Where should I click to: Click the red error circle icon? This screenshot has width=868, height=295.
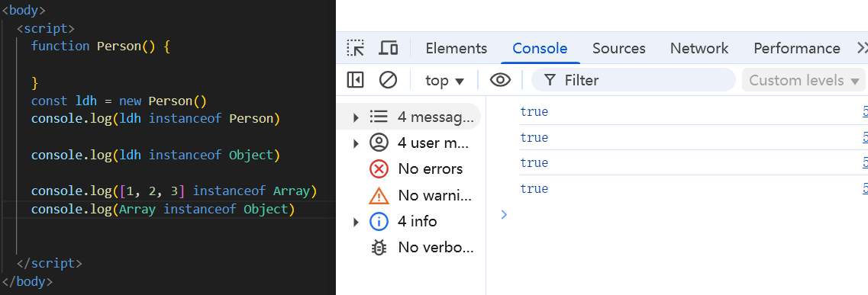(x=379, y=169)
